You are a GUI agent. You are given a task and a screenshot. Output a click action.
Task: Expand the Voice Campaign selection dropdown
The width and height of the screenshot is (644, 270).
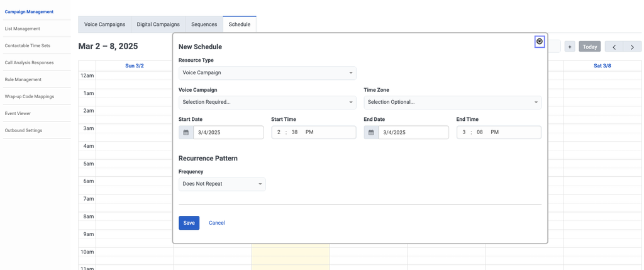click(267, 102)
